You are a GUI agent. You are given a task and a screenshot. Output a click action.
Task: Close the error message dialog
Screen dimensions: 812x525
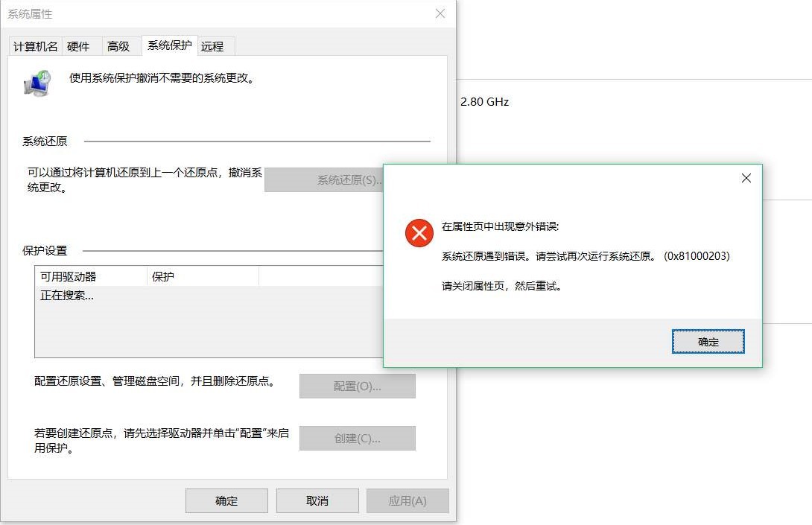(x=746, y=179)
